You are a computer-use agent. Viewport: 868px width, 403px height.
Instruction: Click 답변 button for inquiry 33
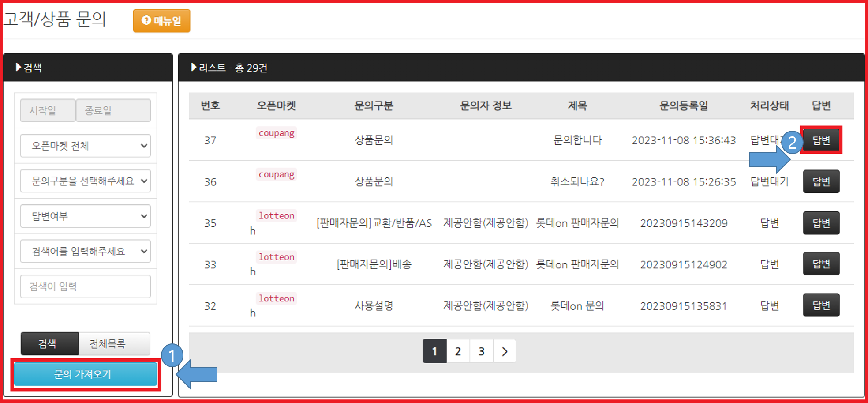821,264
